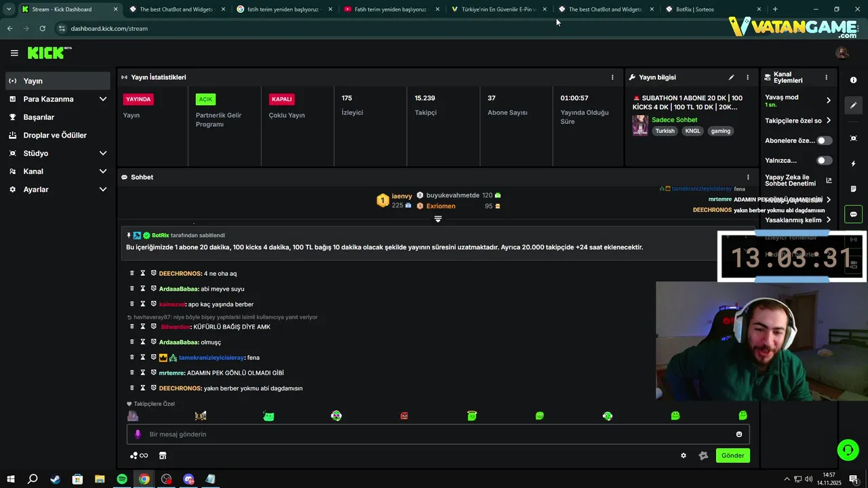Click shield ban icon on kainezxd's message

(x=154, y=304)
